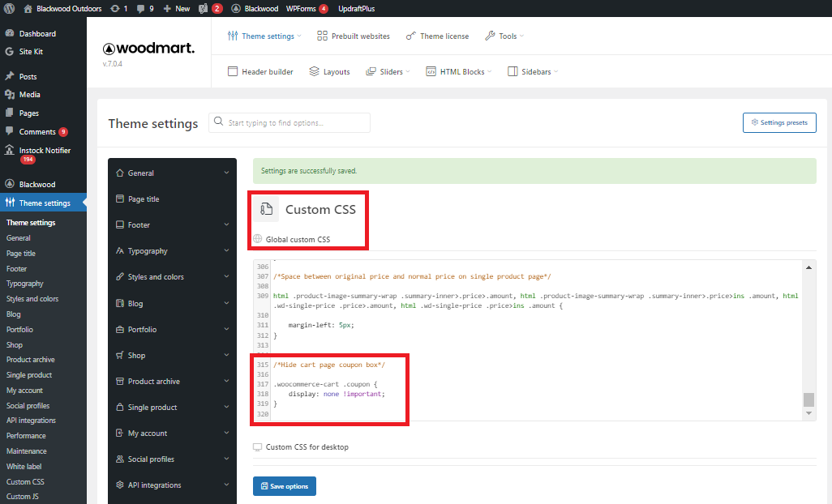Open Social profiles submenu link in sidebar
The height and width of the screenshot is (504, 832).
(28, 405)
